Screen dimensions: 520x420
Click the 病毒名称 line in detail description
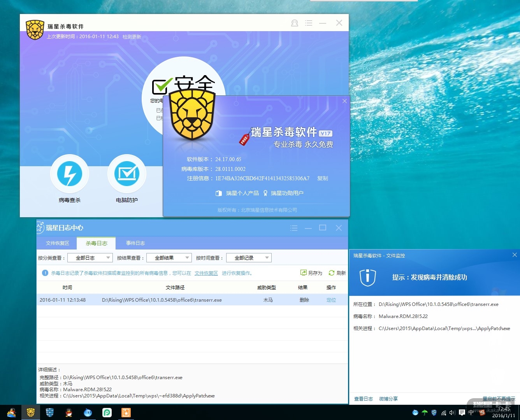(x=76, y=390)
